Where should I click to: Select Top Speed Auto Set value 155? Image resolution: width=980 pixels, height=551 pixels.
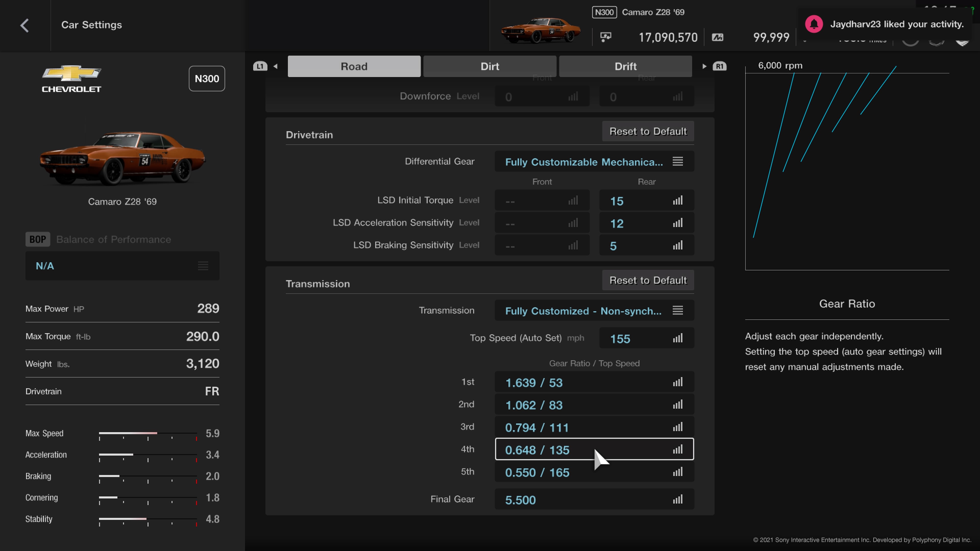point(646,338)
